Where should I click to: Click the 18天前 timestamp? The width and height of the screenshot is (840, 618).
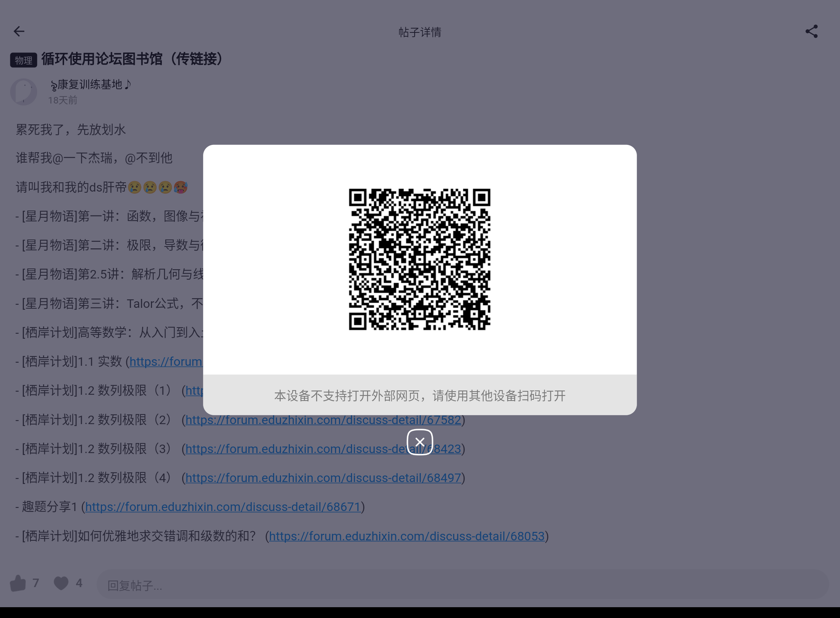63,100
